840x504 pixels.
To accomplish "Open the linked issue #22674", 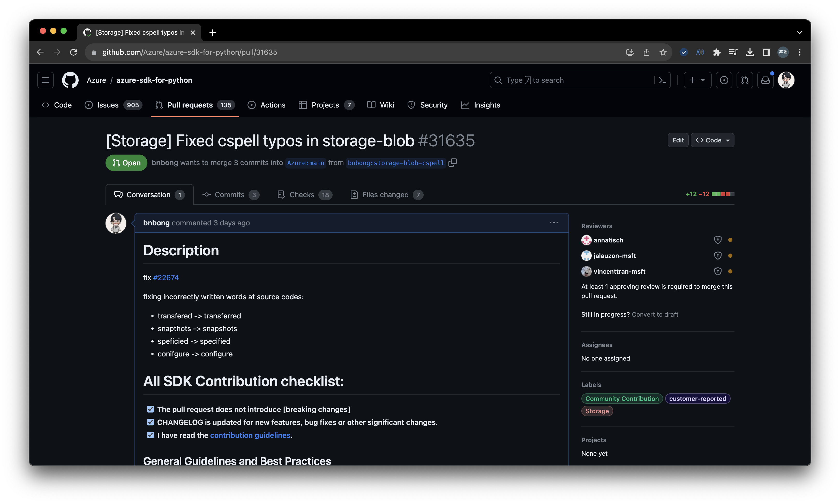I will click(166, 278).
